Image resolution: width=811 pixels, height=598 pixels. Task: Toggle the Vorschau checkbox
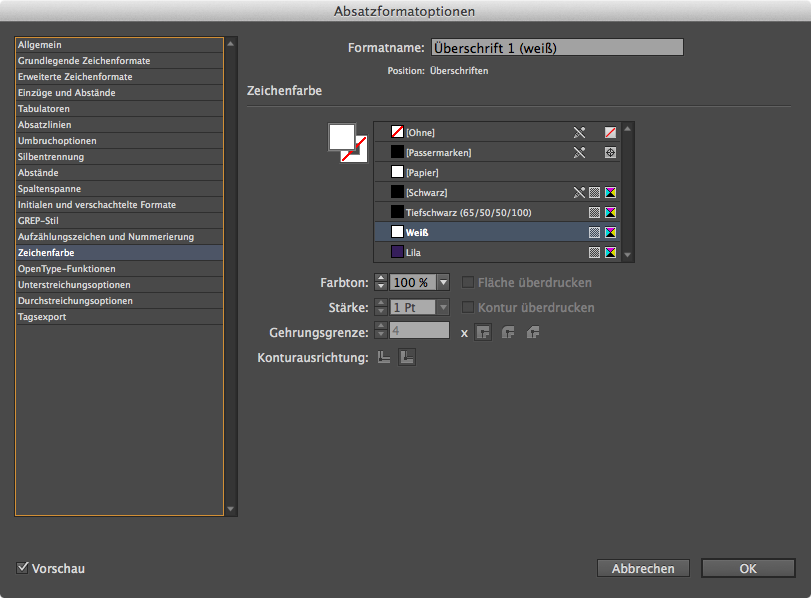pyautogui.click(x=22, y=567)
